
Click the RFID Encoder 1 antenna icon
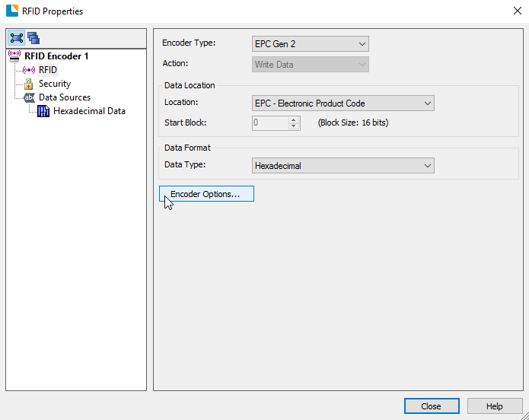14,56
